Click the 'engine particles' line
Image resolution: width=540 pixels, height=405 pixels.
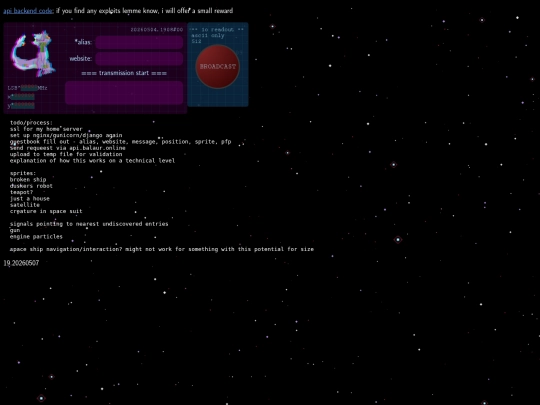(x=36, y=237)
